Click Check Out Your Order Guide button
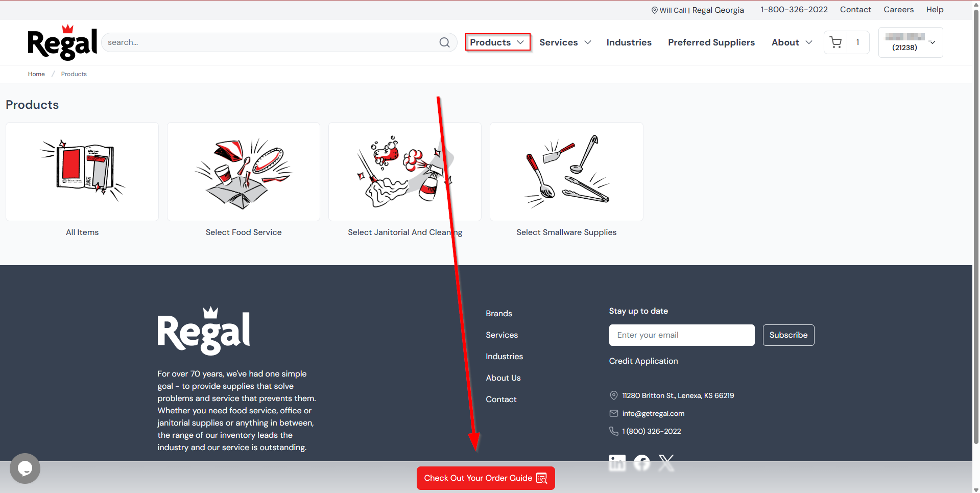The height and width of the screenshot is (493, 980). (486, 478)
